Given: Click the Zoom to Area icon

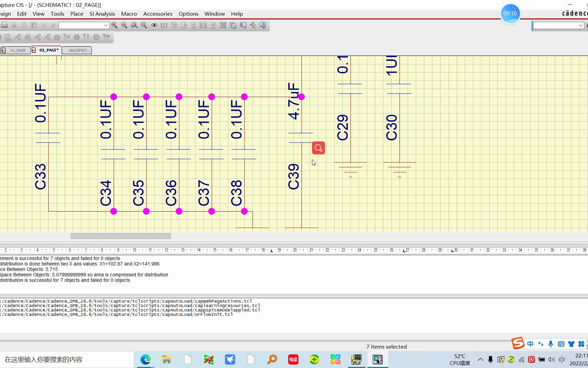Looking at the screenshot, I should tap(134, 25).
